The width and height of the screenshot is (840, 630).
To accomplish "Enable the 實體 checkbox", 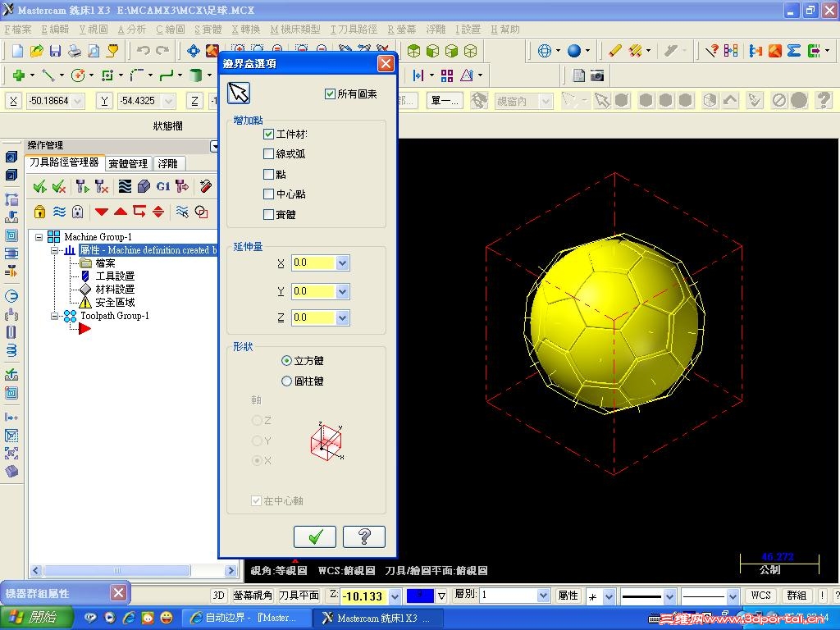I will (x=269, y=214).
